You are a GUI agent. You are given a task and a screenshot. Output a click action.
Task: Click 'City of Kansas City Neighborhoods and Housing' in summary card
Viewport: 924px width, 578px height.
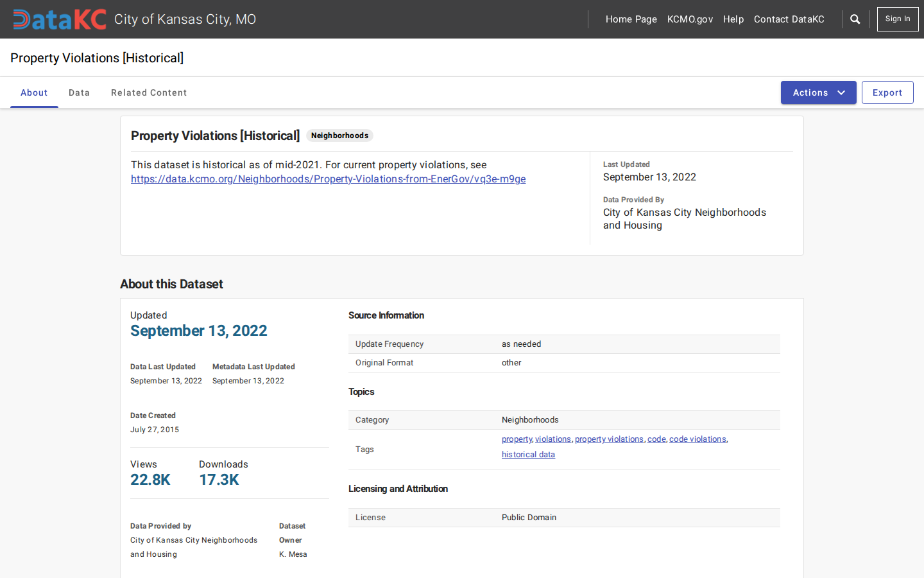tap(685, 219)
